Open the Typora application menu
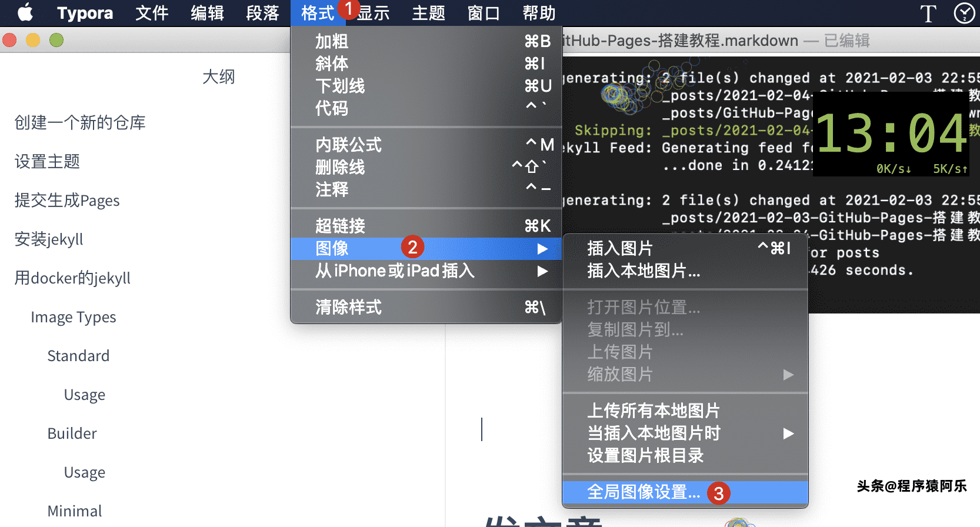This screenshot has width=980, height=527. (x=85, y=13)
